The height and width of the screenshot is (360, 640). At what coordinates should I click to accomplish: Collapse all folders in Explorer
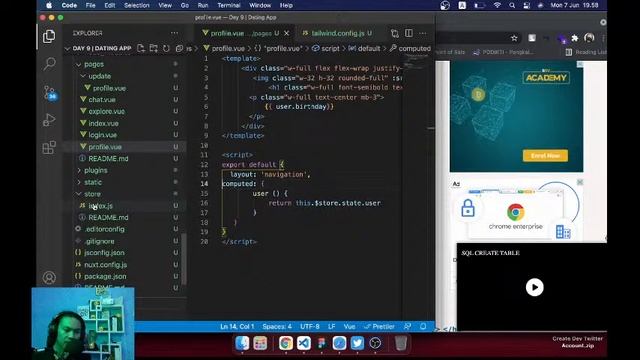coord(179,48)
